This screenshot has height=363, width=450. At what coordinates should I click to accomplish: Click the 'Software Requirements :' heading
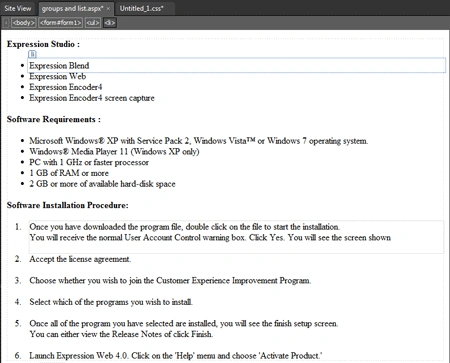tap(54, 119)
